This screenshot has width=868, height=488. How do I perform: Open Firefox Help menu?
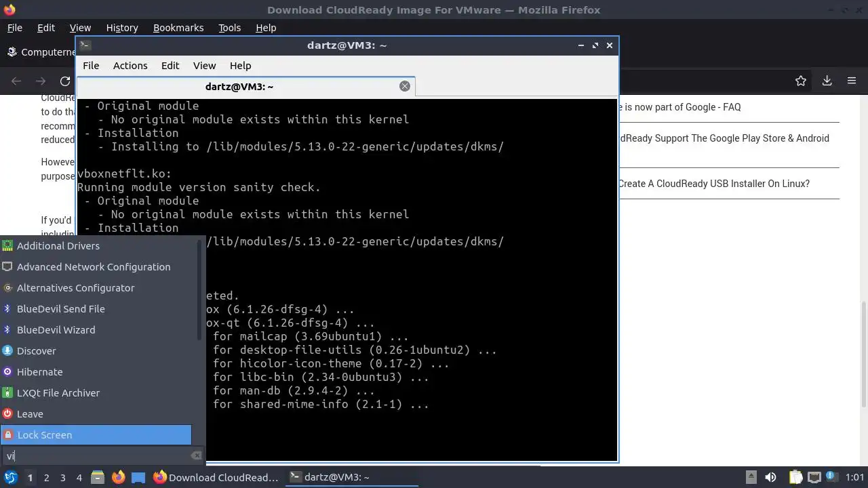pyautogui.click(x=266, y=28)
